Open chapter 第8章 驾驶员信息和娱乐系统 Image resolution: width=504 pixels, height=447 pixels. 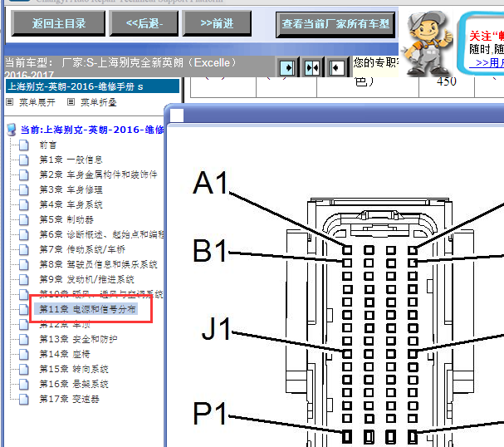[98, 264]
